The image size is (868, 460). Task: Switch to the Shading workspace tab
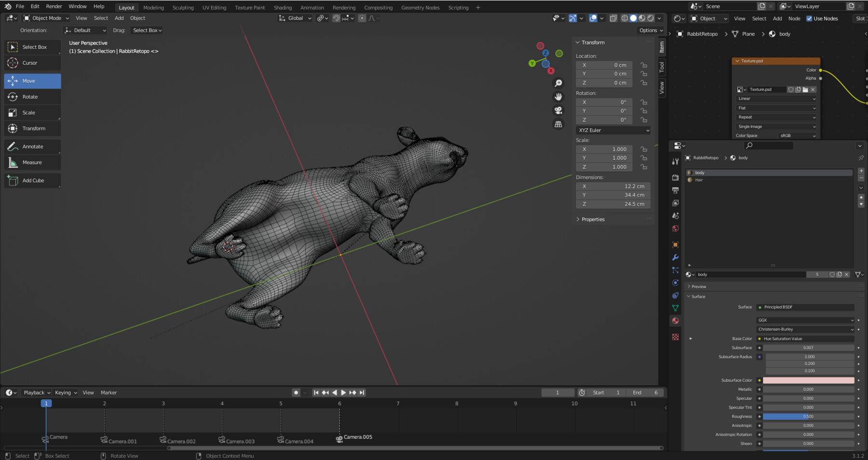283,7
